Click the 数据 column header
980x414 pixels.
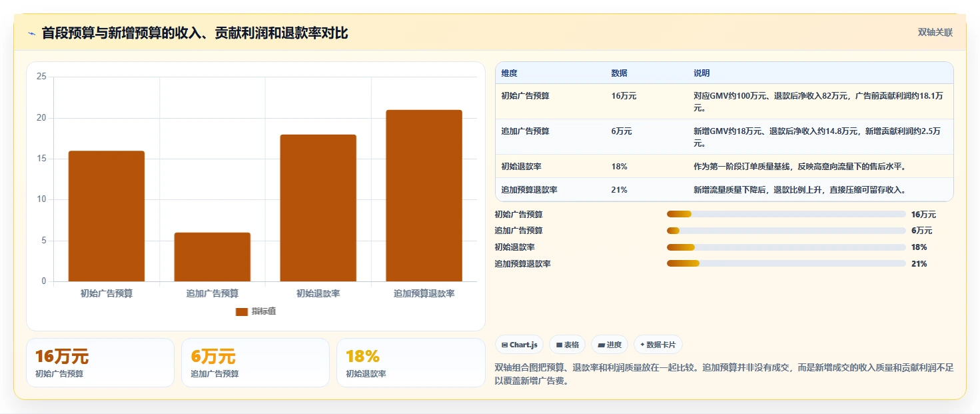(x=619, y=73)
